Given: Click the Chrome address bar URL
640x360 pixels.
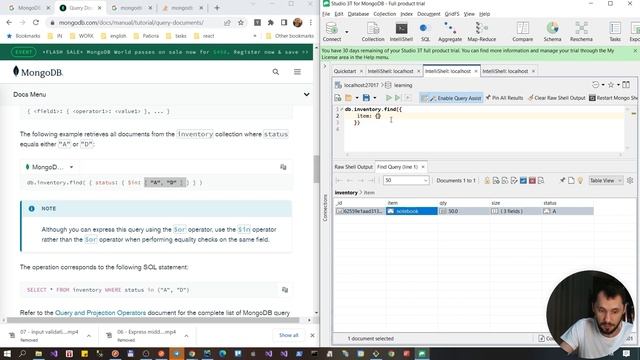Looking at the screenshot, I should click(131, 23).
